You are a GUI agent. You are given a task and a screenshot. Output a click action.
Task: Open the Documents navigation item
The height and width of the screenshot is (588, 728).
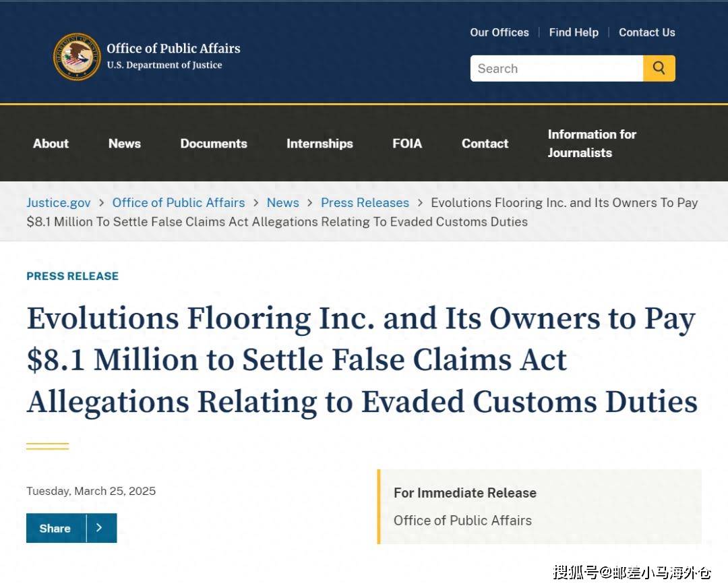[x=214, y=144]
